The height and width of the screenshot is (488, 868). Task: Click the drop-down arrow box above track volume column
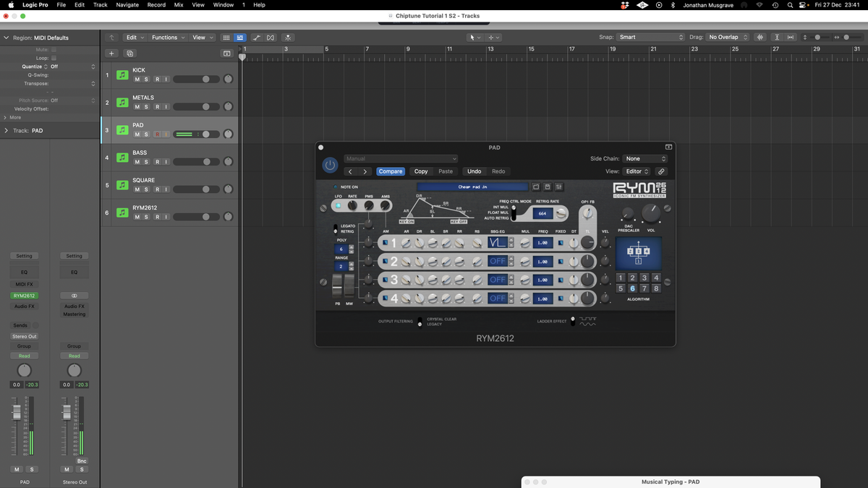226,53
